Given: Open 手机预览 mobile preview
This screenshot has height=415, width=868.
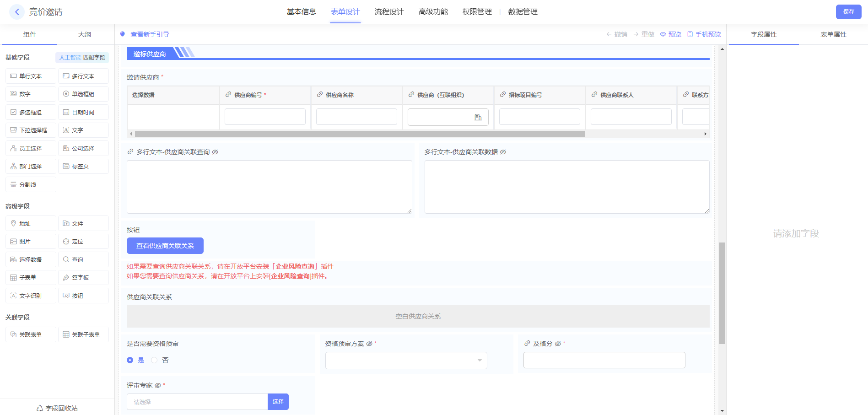Looking at the screenshot, I should pyautogui.click(x=704, y=34).
